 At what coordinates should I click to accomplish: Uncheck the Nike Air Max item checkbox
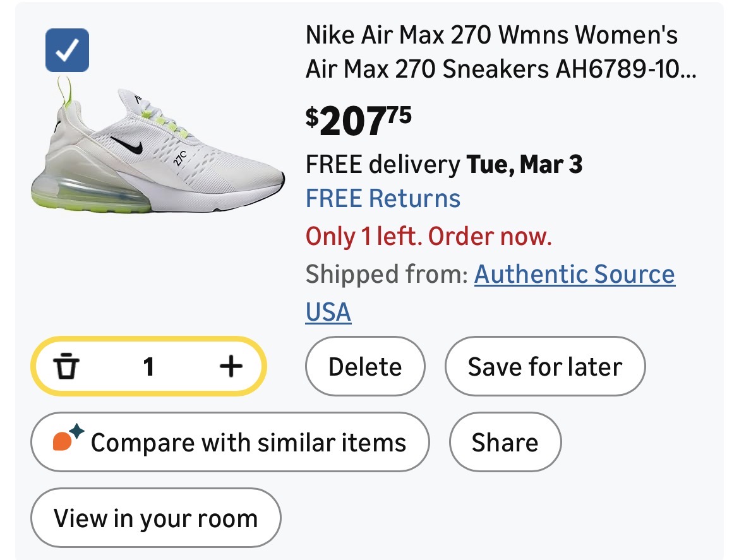(x=67, y=51)
